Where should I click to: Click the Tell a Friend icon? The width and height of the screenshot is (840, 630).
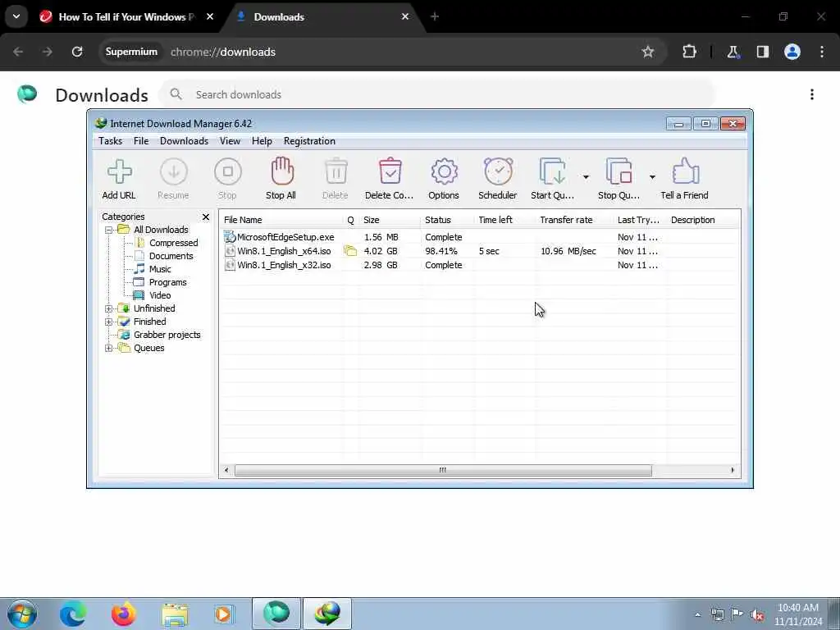pyautogui.click(x=685, y=171)
